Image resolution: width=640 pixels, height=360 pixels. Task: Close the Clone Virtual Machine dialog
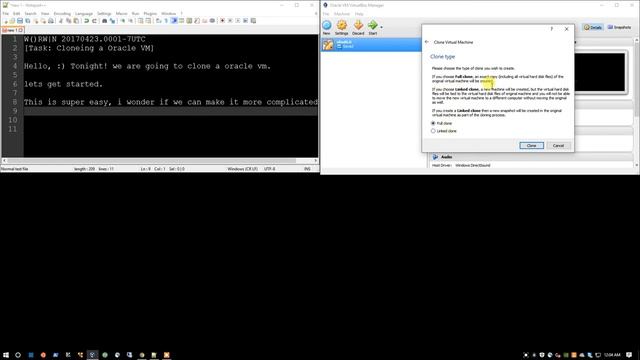(x=566, y=29)
